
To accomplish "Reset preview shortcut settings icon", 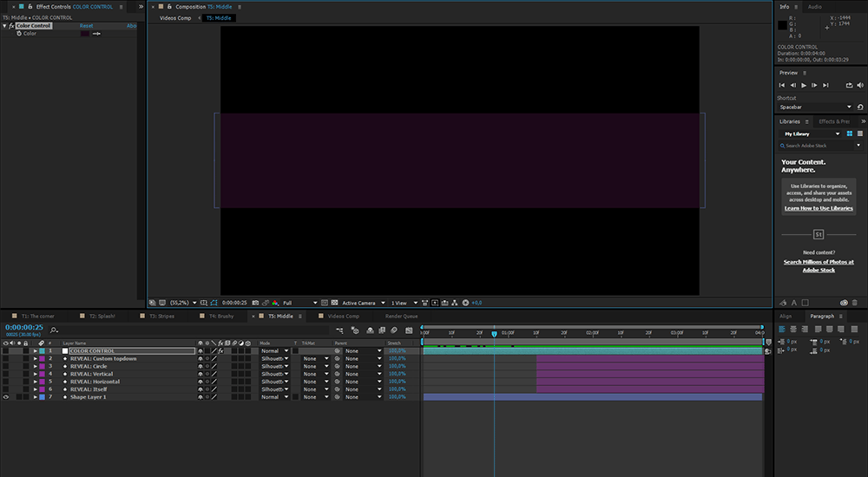I will click(860, 107).
